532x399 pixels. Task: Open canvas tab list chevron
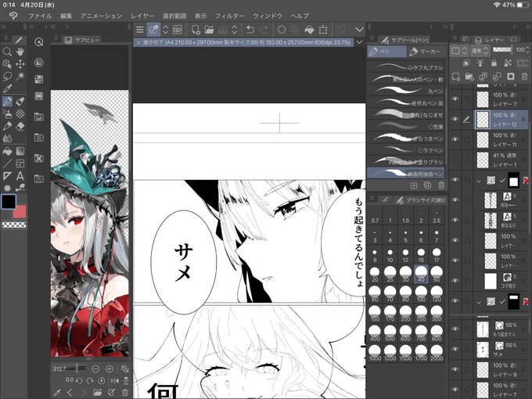pos(359,42)
